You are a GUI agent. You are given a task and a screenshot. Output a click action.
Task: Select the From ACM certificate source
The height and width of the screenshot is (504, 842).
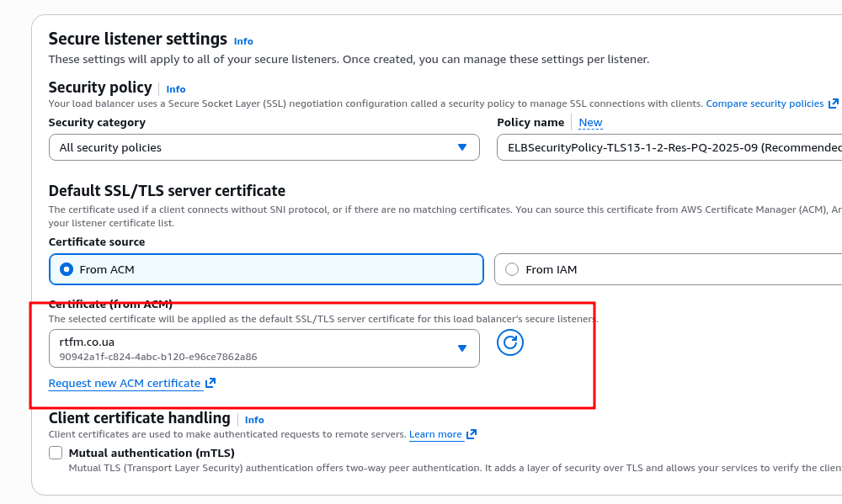pos(67,269)
